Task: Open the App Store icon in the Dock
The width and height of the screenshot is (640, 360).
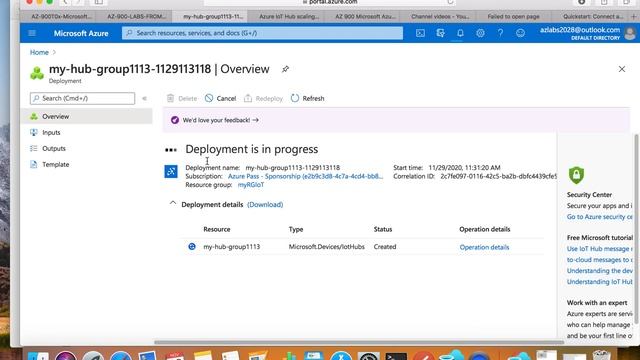Action: click(x=341, y=356)
